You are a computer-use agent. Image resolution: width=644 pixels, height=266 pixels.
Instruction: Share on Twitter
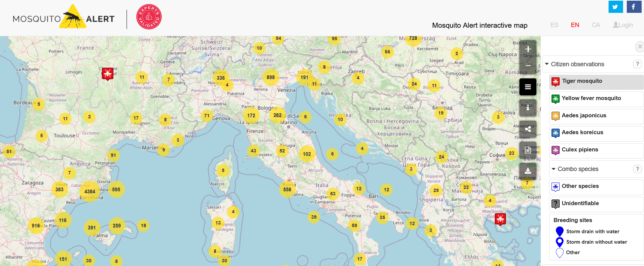click(615, 7)
